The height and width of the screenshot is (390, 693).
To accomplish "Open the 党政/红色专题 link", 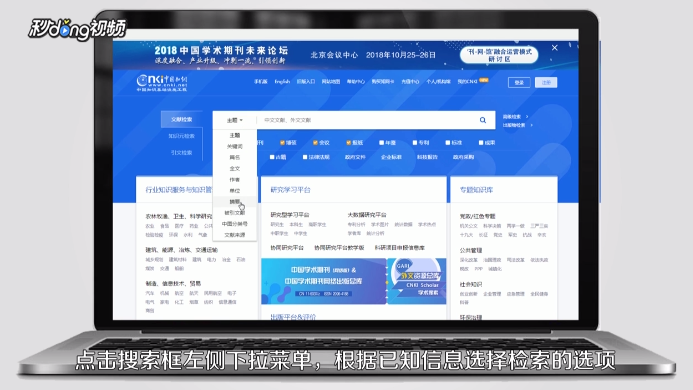I will click(477, 217).
